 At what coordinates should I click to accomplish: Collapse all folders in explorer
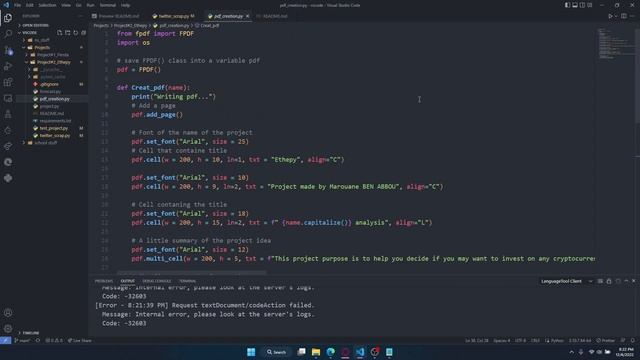coord(83,33)
